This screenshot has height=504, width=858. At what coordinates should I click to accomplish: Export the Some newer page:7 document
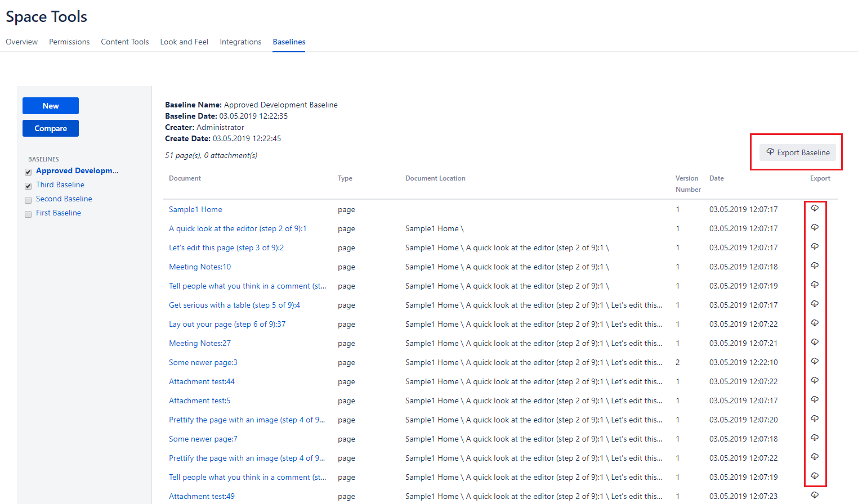814,438
